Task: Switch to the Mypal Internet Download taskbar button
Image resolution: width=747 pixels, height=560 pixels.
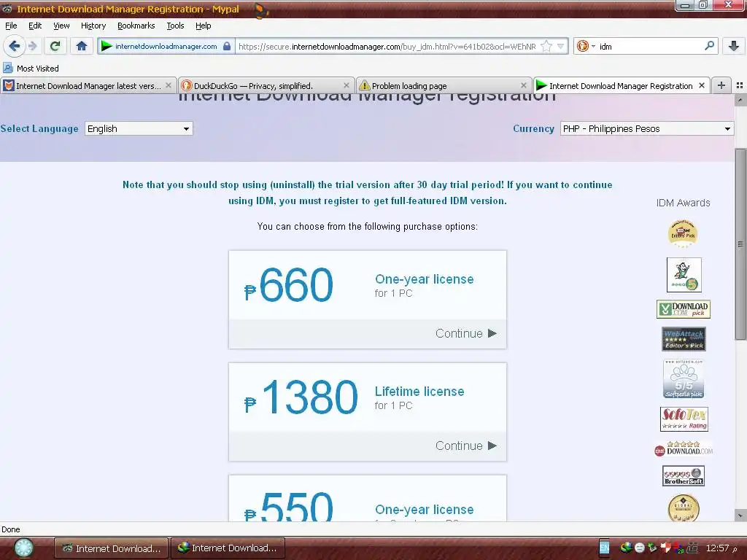Action: [x=111, y=548]
